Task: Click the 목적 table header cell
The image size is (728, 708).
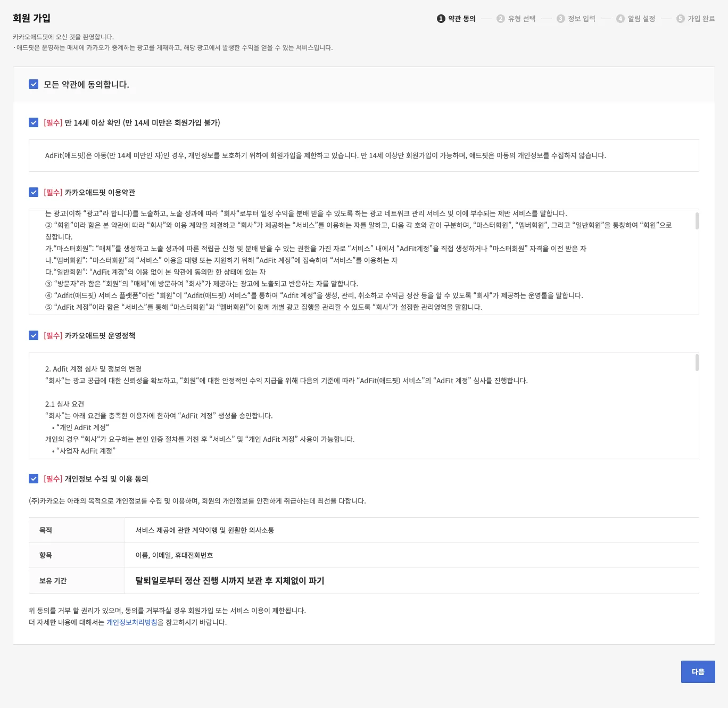Action: (77, 530)
